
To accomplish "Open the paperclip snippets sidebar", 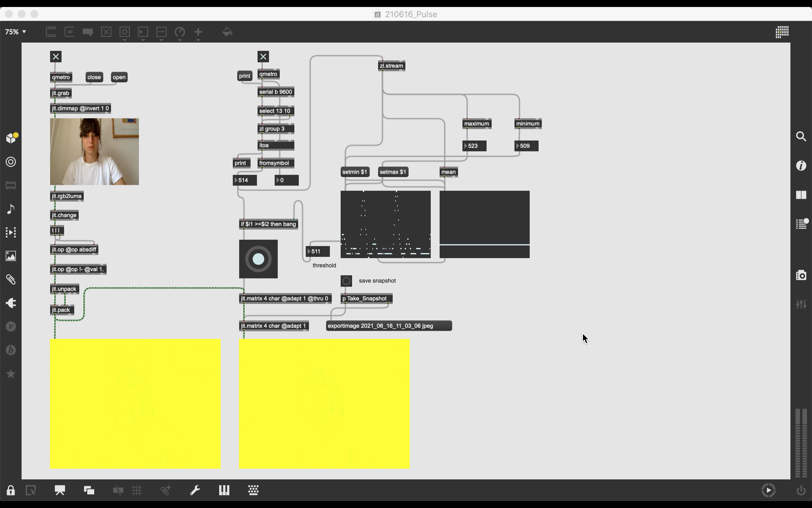I will click(x=11, y=279).
